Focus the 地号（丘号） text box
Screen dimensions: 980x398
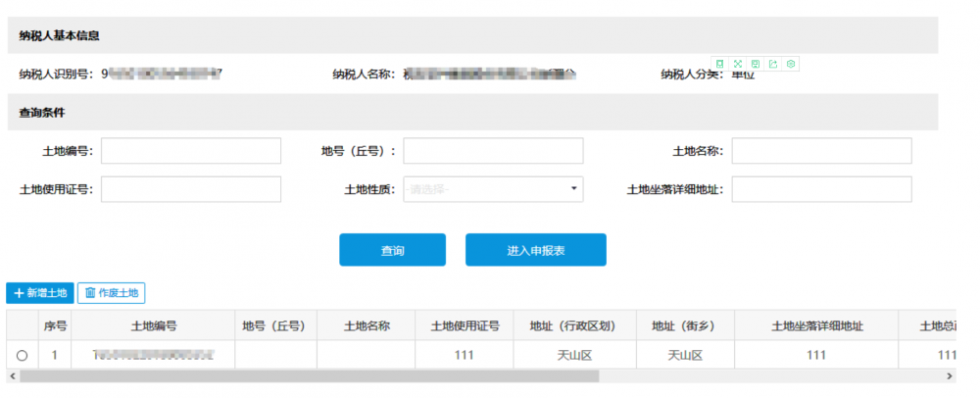click(493, 151)
